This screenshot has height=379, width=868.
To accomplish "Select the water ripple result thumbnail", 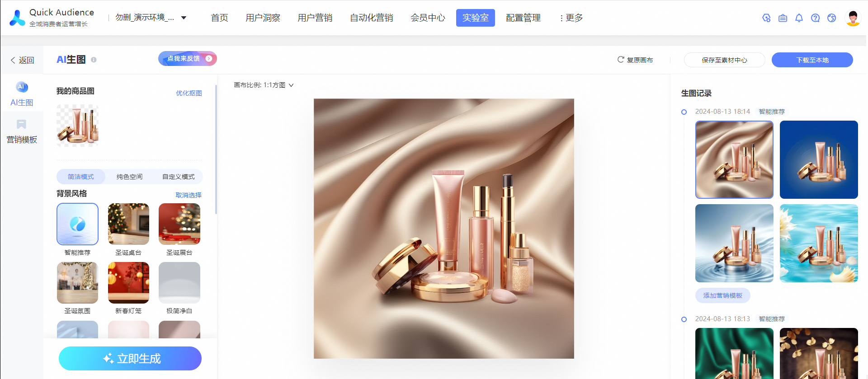I will tap(734, 243).
